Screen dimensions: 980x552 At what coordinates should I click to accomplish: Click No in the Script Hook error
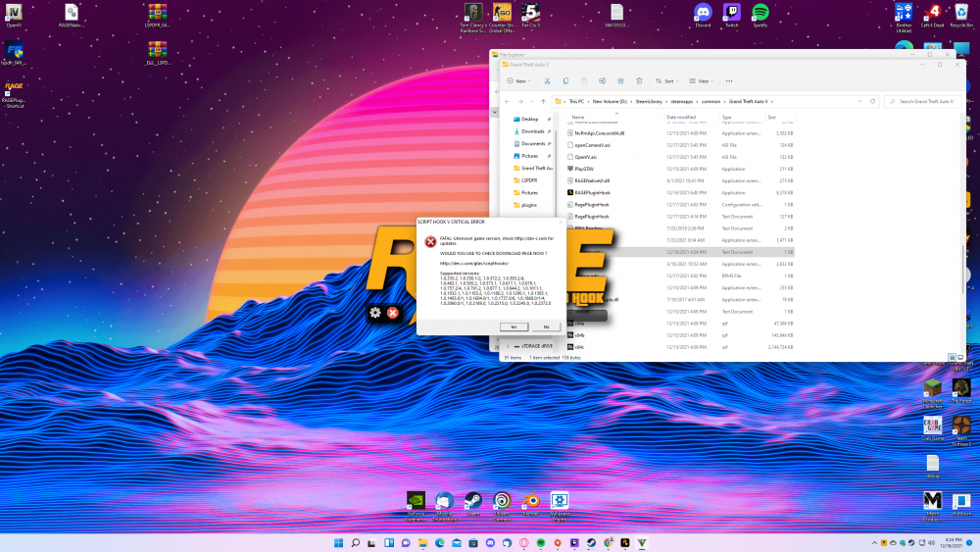click(x=545, y=326)
